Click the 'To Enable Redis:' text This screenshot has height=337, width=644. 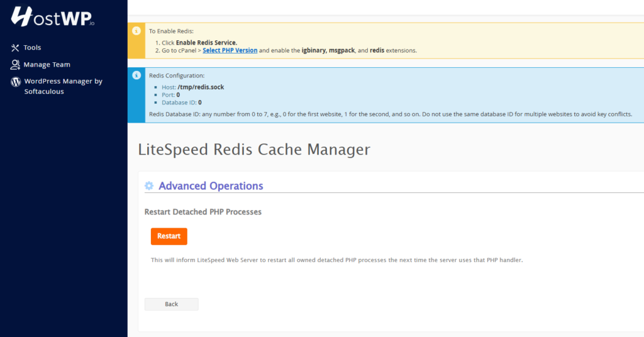[x=171, y=31]
